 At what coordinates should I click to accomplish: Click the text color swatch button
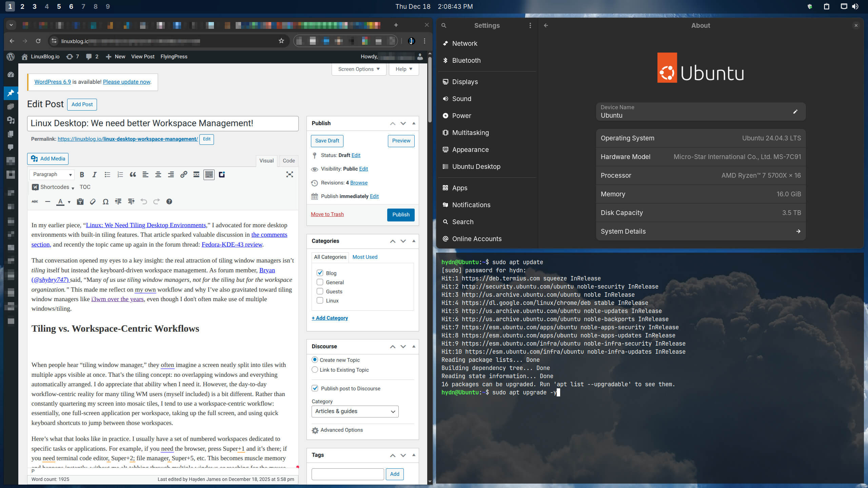[x=60, y=202]
